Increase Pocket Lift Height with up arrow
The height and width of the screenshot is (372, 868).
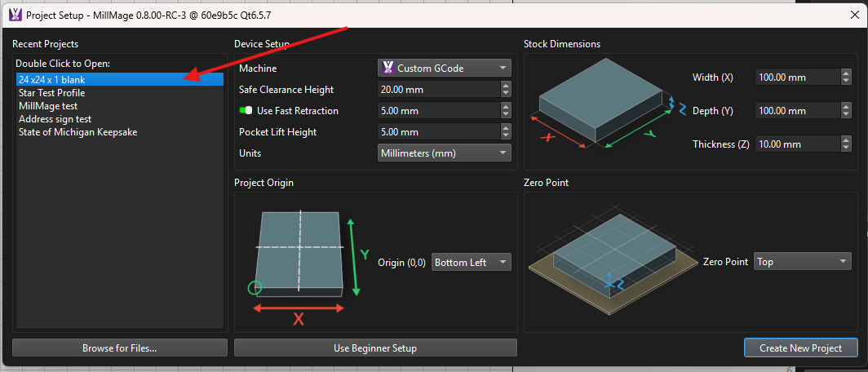pos(506,128)
